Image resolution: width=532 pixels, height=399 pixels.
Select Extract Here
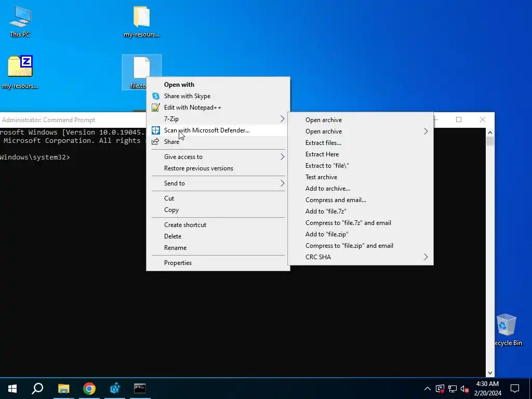pyautogui.click(x=361, y=154)
